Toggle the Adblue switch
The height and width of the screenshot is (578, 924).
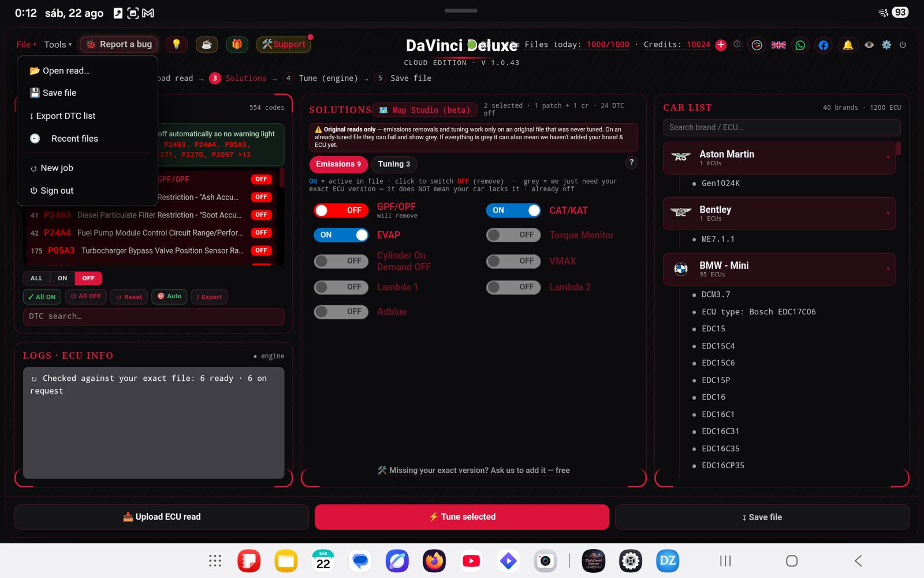tap(341, 312)
